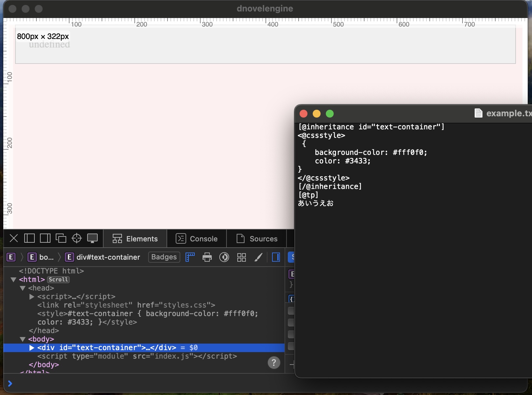Viewport: 532px width, 395px height.
Task: Switch to the Console tab
Action: [197, 239]
